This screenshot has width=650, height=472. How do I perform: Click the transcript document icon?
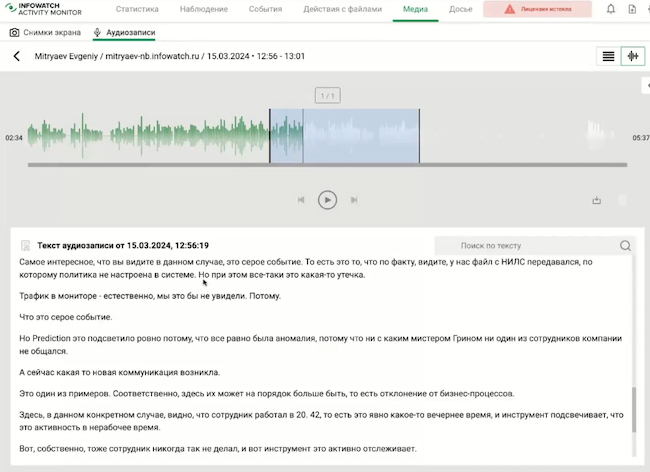point(26,246)
